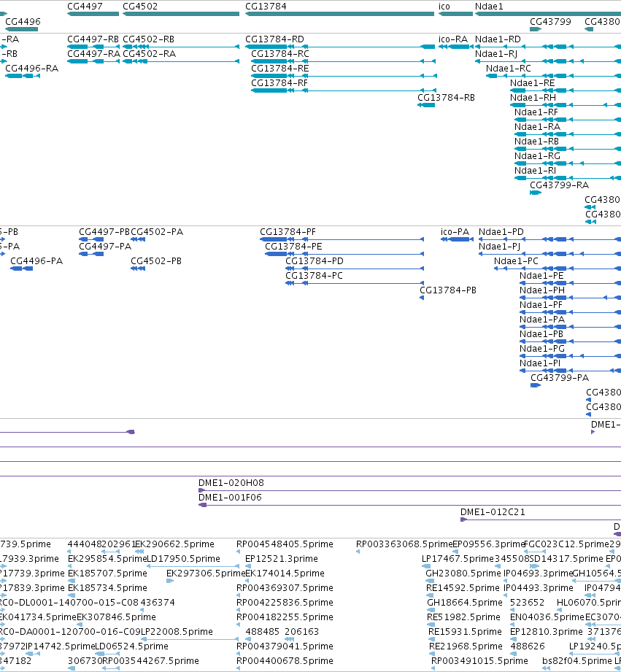Select protein label CG43799-PA
This screenshot has width=621, height=672.
(x=560, y=377)
